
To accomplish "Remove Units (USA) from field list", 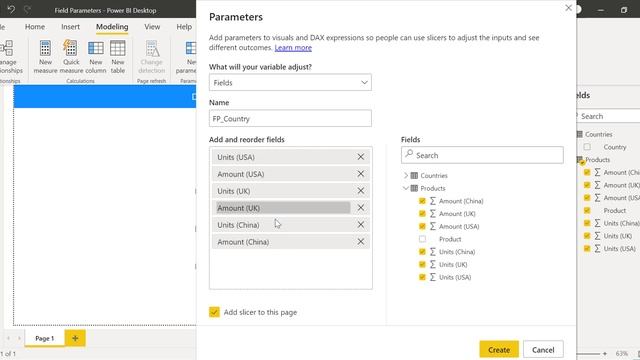I will tap(361, 157).
